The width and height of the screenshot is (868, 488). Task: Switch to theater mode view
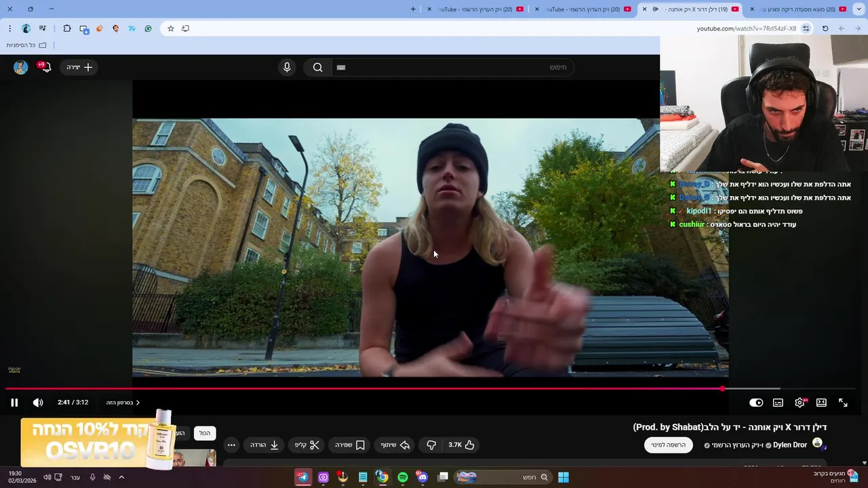(821, 403)
